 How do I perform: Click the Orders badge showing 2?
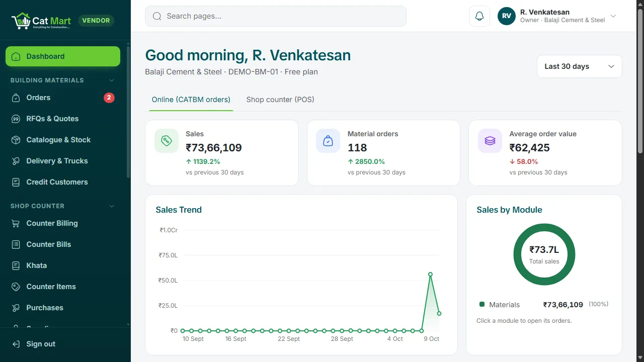(x=109, y=98)
